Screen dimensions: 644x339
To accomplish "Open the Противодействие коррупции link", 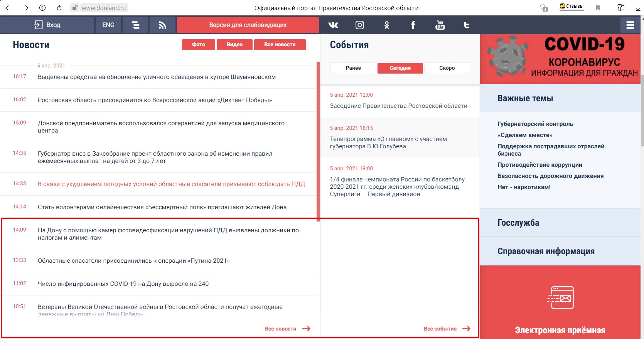I will tap(539, 165).
